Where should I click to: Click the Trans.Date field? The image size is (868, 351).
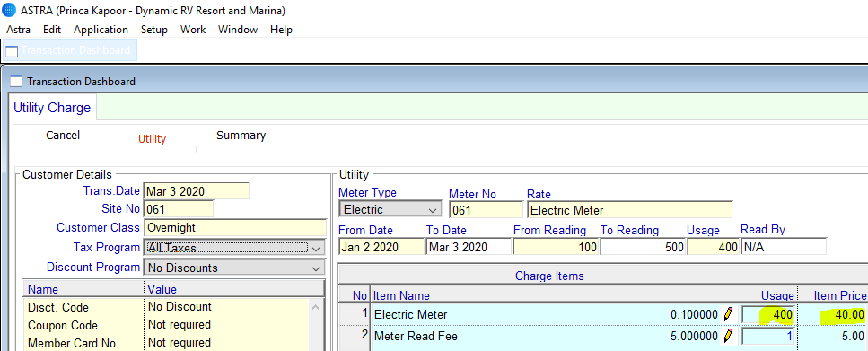[x=196, y=191]
